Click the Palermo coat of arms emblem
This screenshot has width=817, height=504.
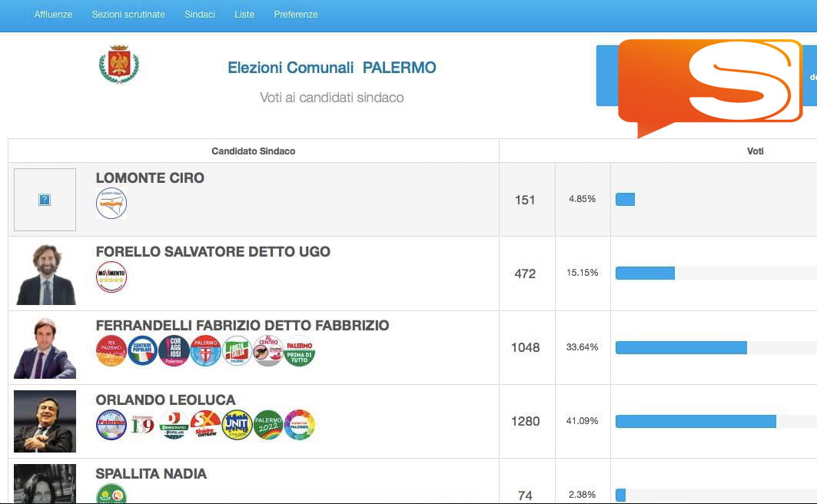click(119, 64)
